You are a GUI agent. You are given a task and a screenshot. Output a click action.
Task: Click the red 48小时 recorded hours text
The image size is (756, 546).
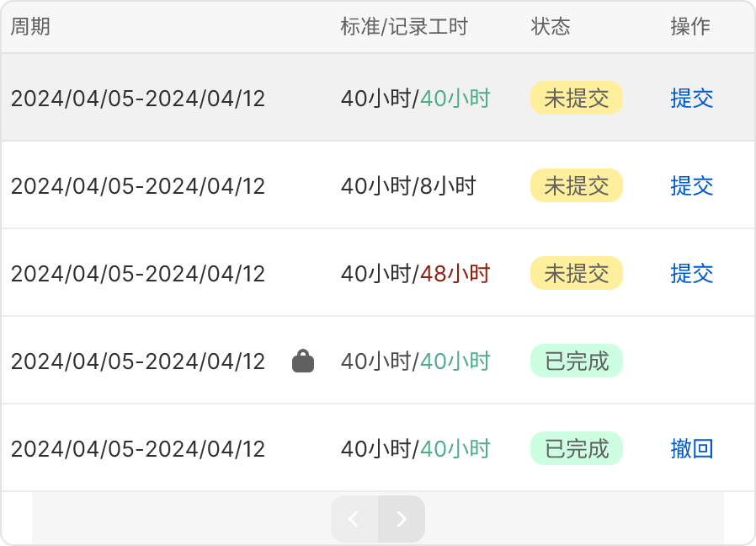(455, 274)
